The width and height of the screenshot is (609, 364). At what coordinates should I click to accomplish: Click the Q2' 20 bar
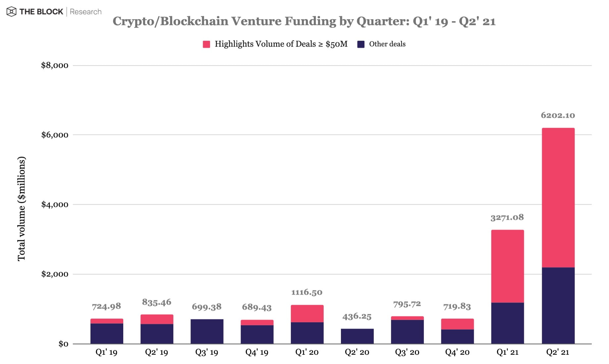tap(357, 336)
